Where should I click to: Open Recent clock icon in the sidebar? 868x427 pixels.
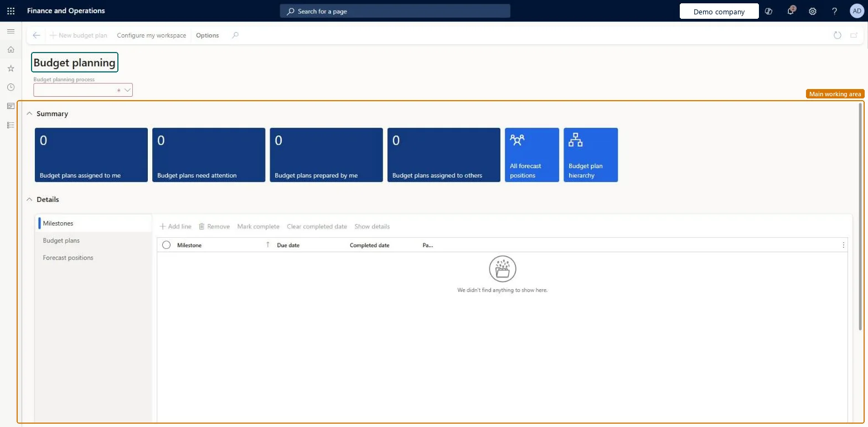[x=11, y=87]
